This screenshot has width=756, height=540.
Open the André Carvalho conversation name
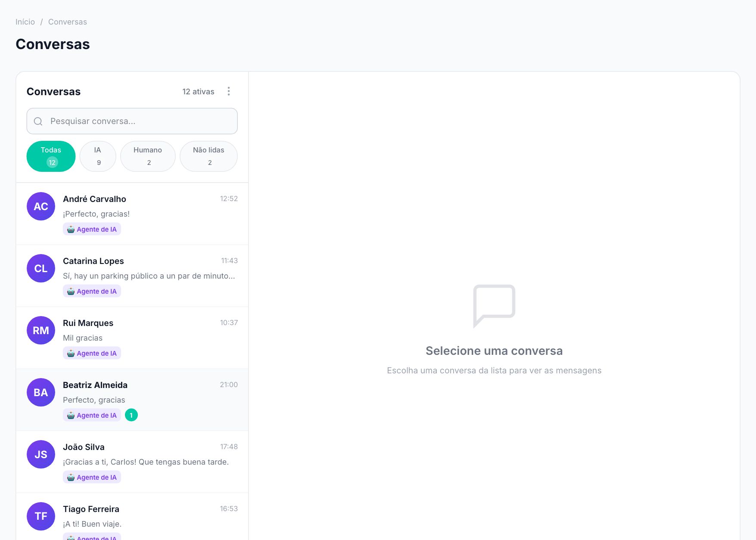point(94,199)
